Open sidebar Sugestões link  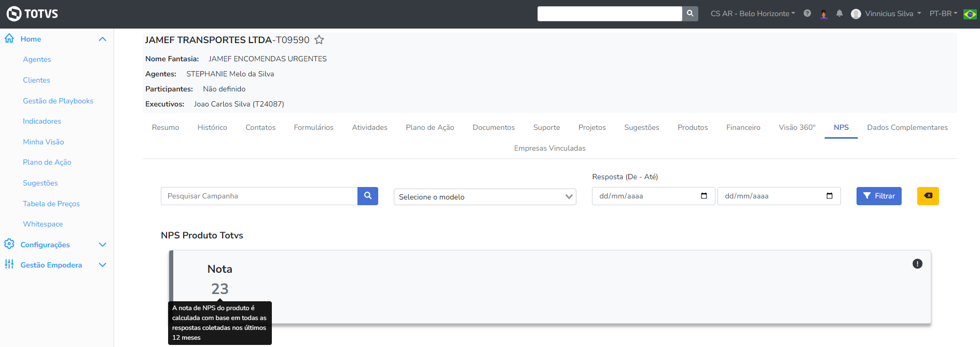click(x=40, y=183)
